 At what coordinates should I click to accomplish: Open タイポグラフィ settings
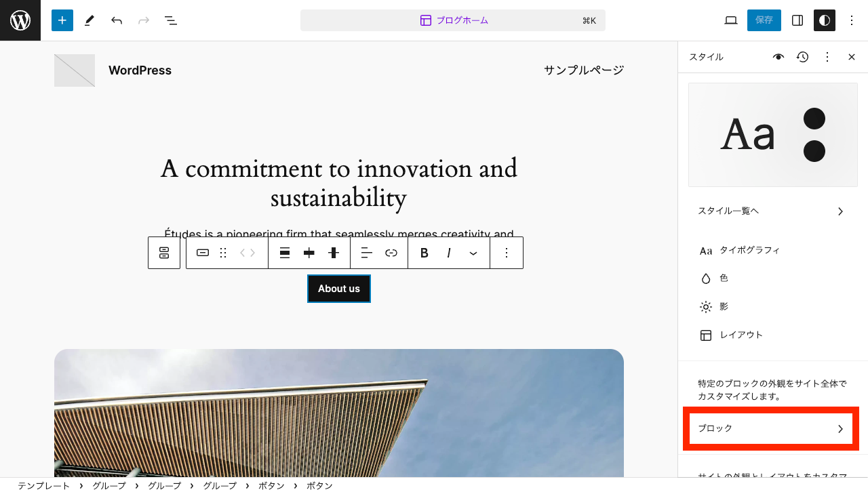coord(773,250)
